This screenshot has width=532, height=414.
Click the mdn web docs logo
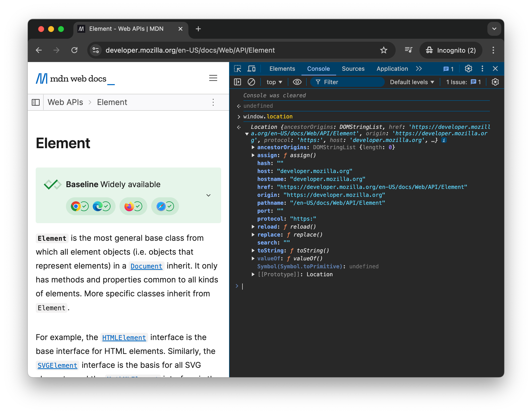coord(75,79)
